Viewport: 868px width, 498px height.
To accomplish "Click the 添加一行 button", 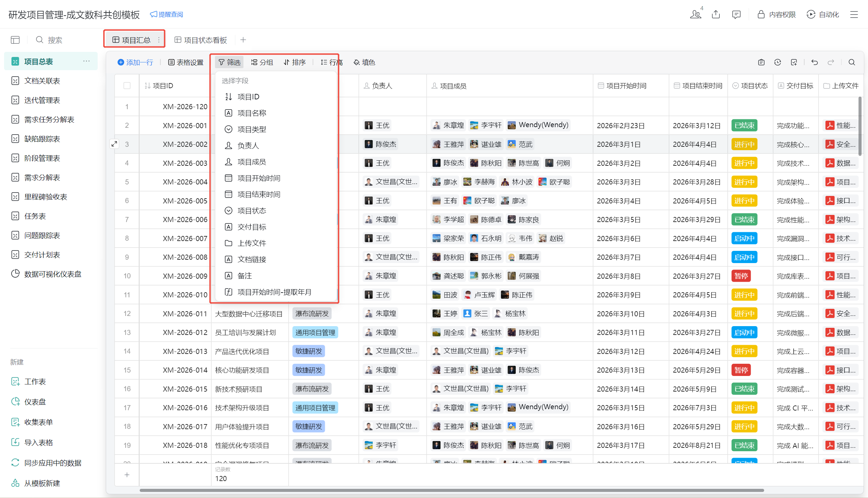I will coord(135,62).
